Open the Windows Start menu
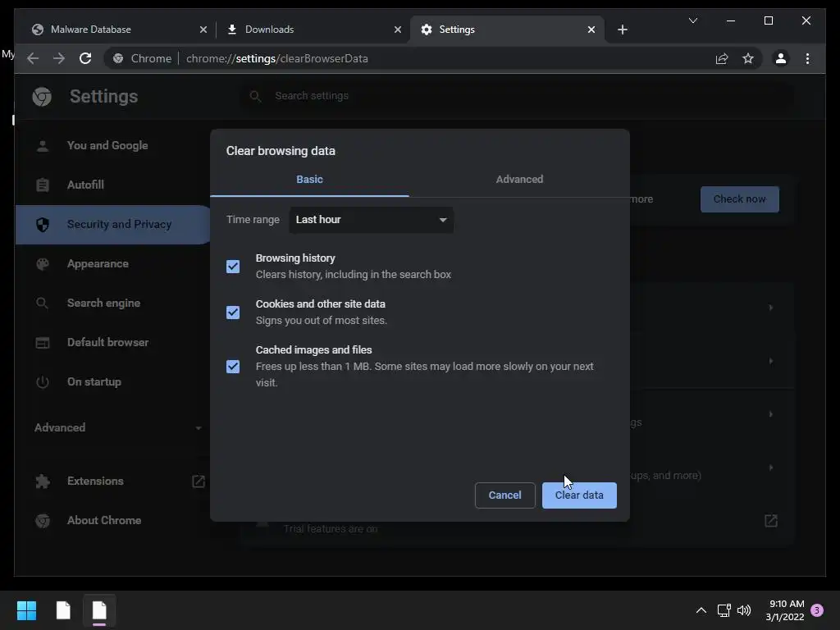The height and width of the screenshot is (630, 840). click(26, 610)
